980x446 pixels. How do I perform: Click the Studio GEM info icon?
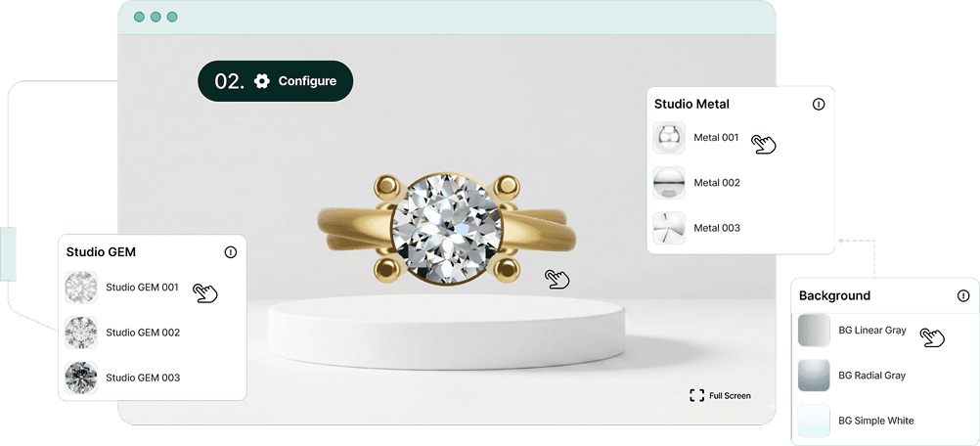(x=231, y=252)
